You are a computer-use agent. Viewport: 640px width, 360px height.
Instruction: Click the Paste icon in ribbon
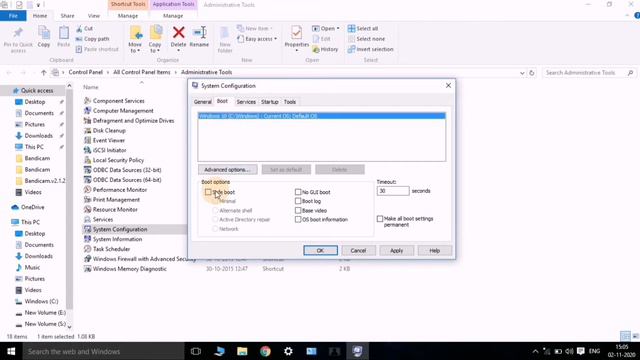64,33
